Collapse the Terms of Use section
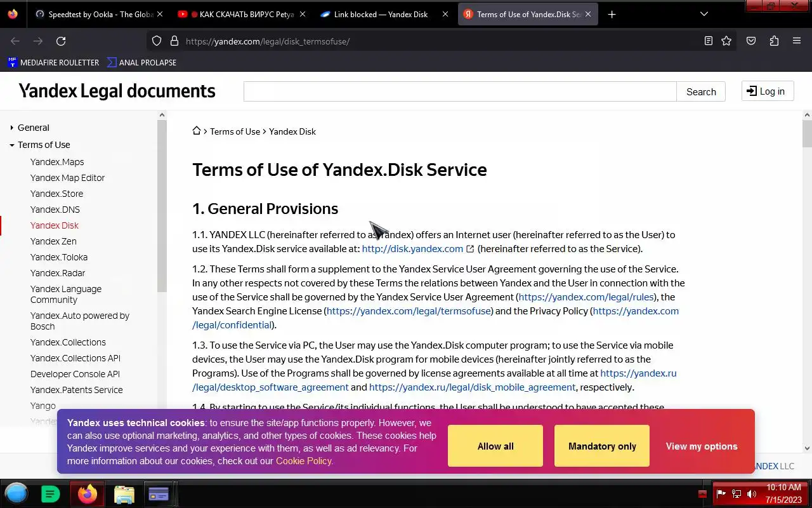The width and height of the screenshot is (812, 508). pyautogui.click(x=44, y=145)
